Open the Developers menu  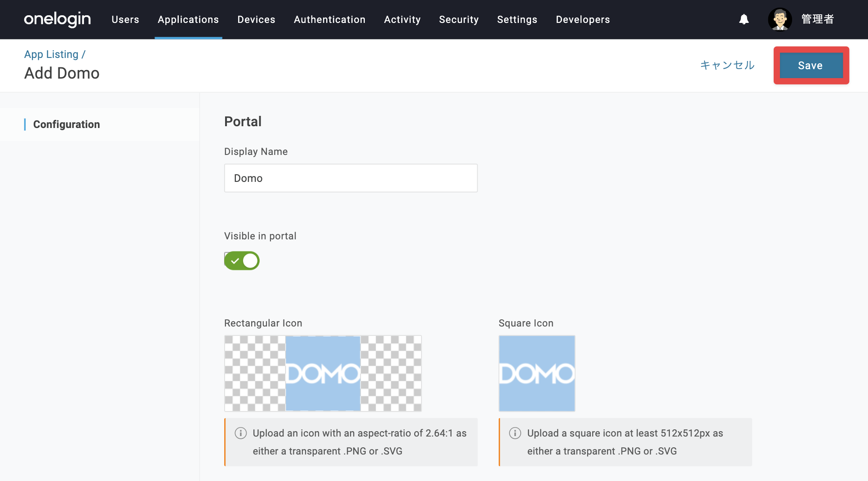tap(583, 19)
